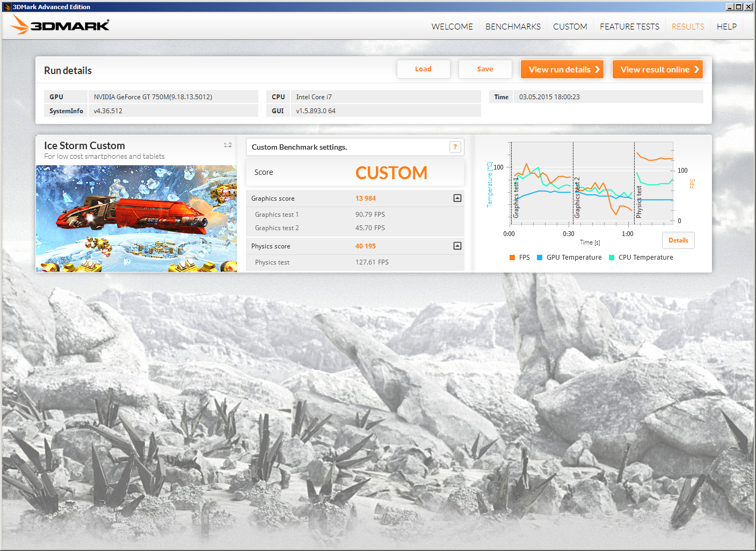Click the 3DMark logo
This screenshot has height=551, width=756.
(60, 25)
